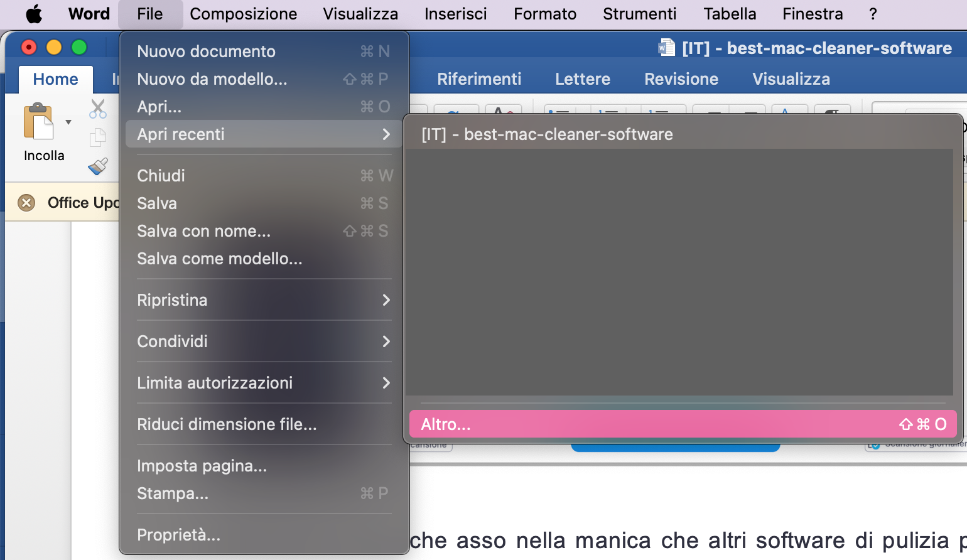
Task: Click the green full-screen window button
Action: (79, 47)
